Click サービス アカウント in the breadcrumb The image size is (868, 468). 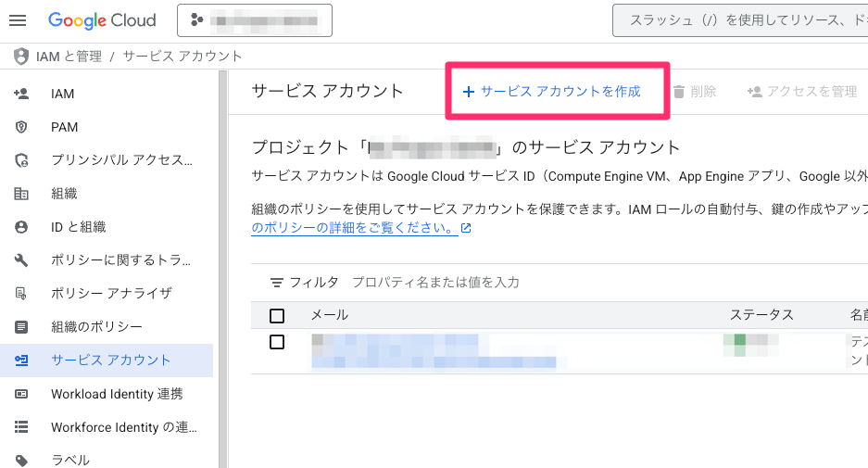[182, 56]
